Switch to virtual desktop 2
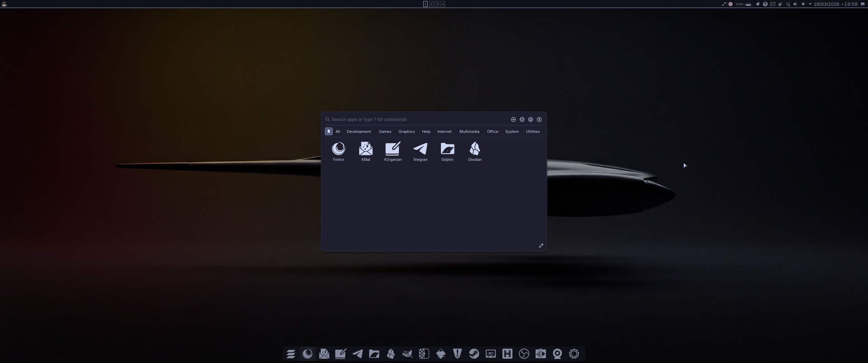 pyautogui.click(x=431, y=4)
